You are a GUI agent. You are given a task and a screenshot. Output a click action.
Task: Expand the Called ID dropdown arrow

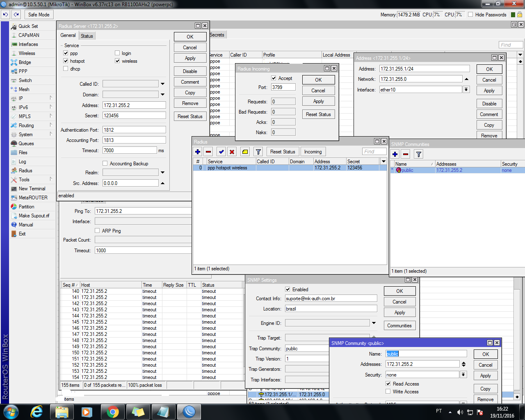click(x=163, y=84)
